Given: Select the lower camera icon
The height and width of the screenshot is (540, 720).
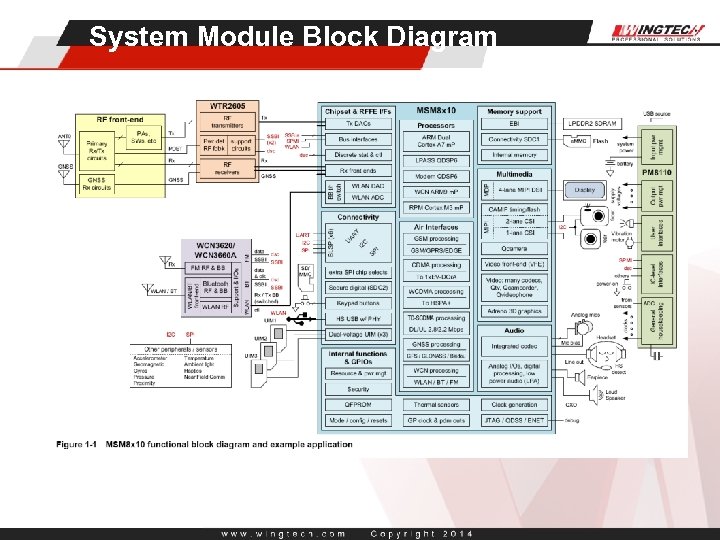Looking at the screenshot, I should [589, 239].
